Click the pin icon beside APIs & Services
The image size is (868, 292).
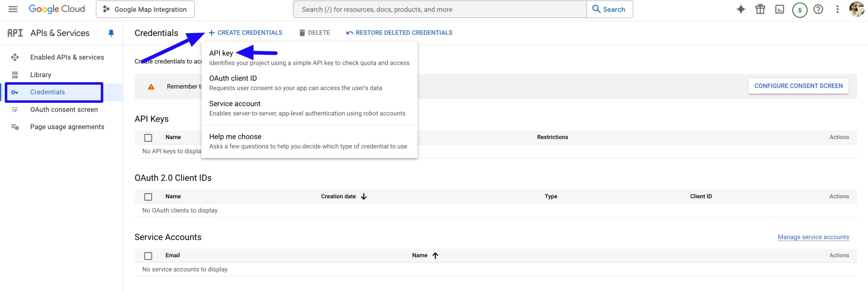[111, 33]
